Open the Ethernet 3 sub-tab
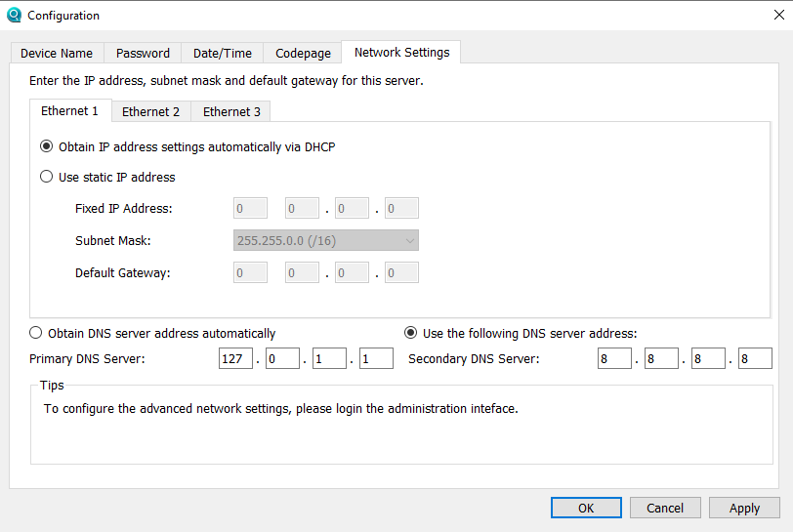The height and width of the screenshot is (532, 793). 231,111
